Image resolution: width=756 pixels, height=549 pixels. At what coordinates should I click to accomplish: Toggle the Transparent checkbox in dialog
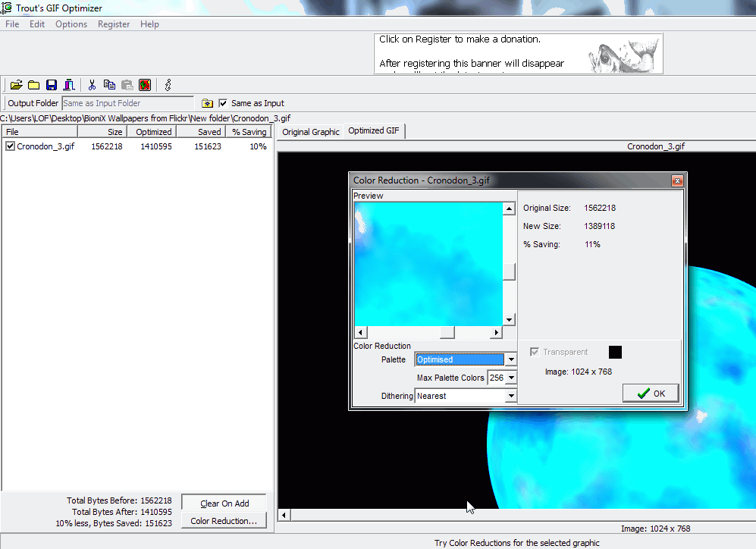point(535,352)
